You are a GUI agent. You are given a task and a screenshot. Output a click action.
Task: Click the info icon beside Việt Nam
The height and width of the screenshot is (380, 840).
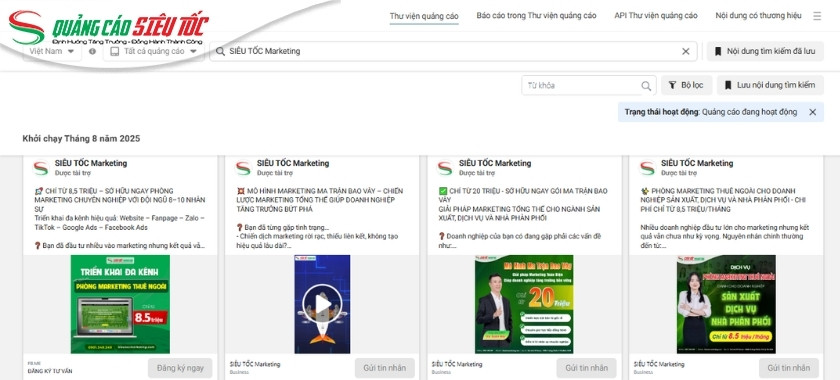(93, 51)
